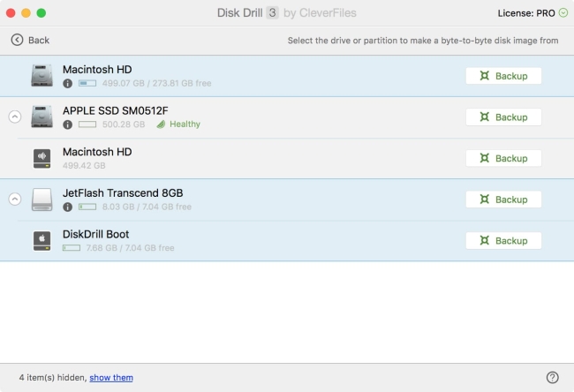The image size is (574, 392).
Task: Open the help question mark icon
Action: [553, 377]
